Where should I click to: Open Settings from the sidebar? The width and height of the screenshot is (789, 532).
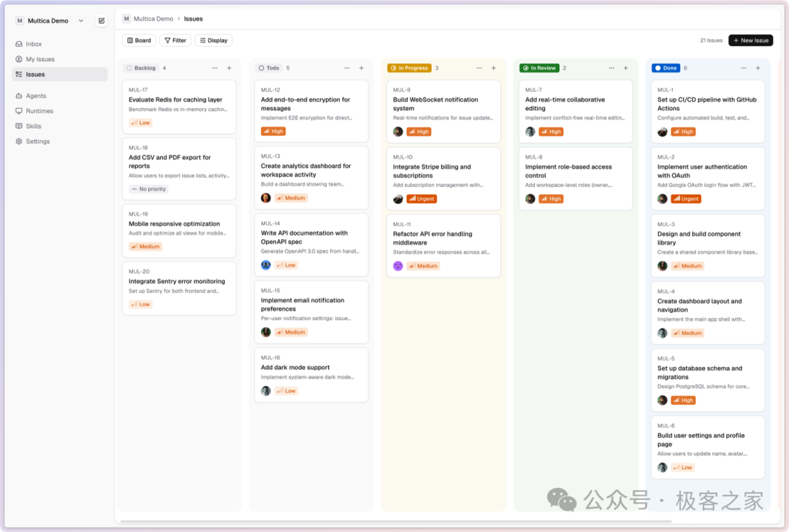pos(59,142)
